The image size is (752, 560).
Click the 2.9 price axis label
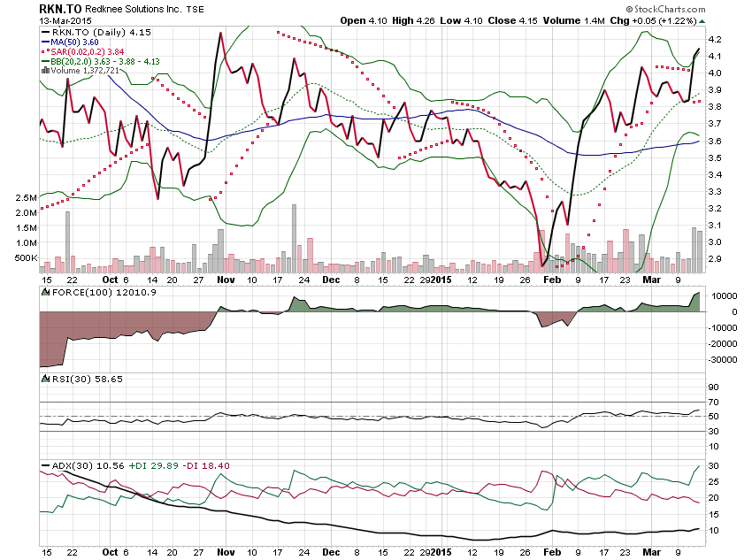pos(715,259)
